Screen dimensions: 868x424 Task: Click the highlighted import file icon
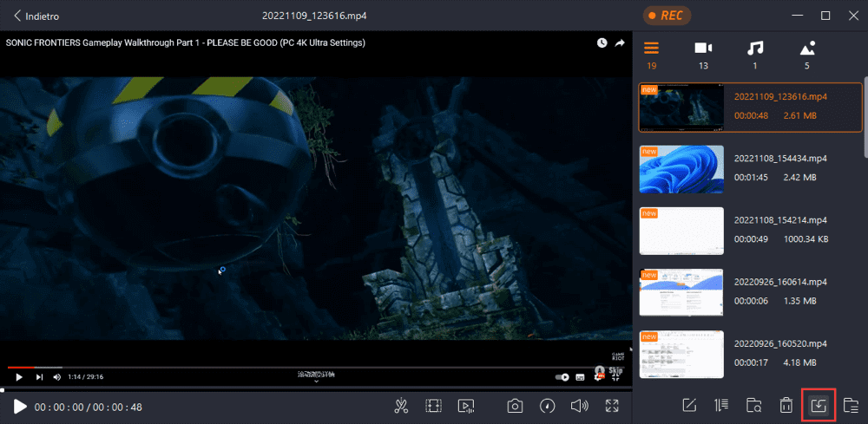(x=818, y=405)
